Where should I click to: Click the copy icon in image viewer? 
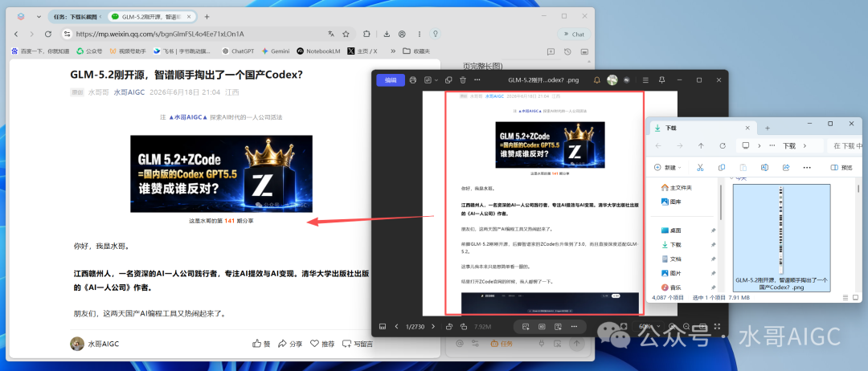pyautogui.click(x=448, y=80)
